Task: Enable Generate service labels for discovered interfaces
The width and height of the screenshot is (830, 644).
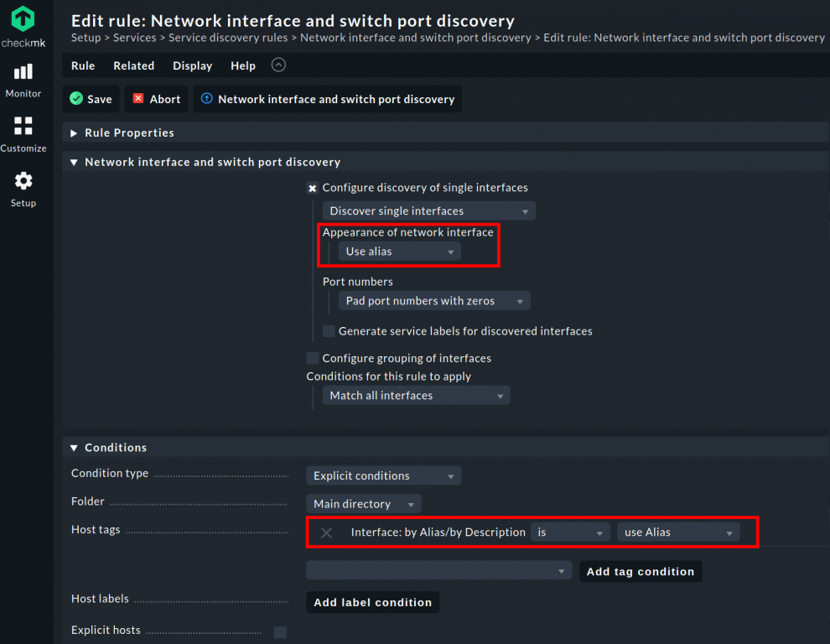Action: click(329, 331)
